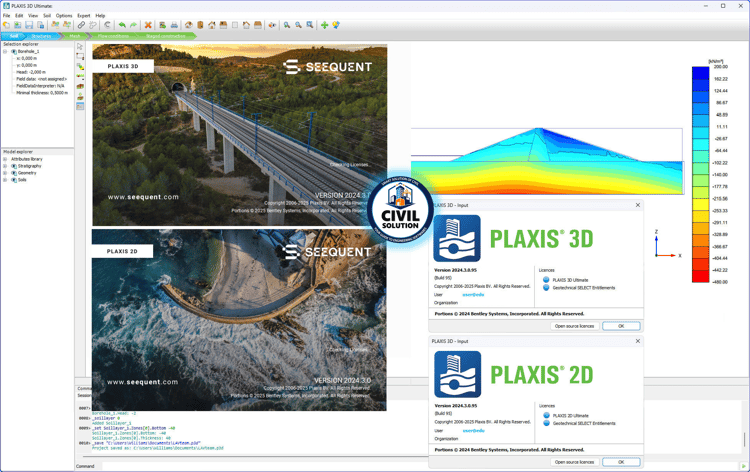
Task: Click the Open project toolbar icon
Action: 18,25
